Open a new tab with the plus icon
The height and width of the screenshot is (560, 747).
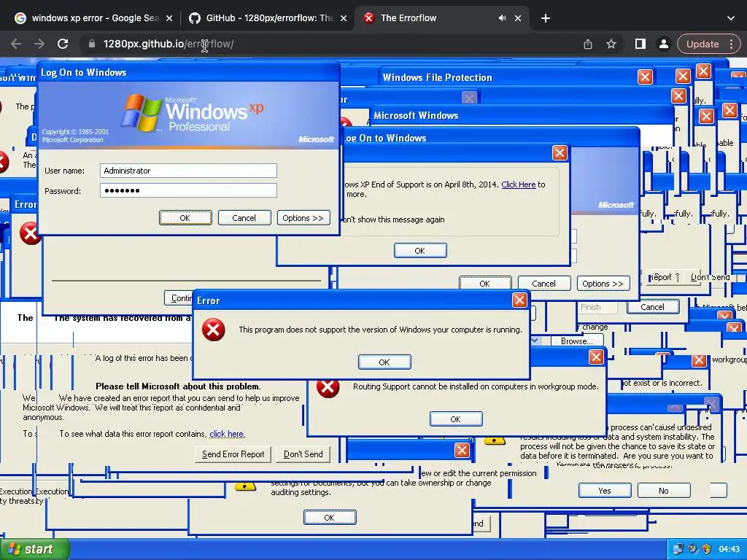pos(546,18)
